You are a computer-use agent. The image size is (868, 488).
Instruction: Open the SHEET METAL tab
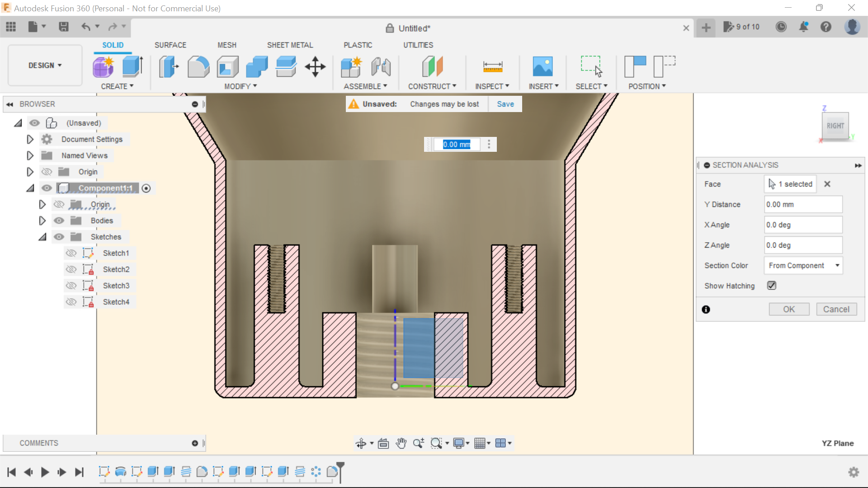(290, 45)
